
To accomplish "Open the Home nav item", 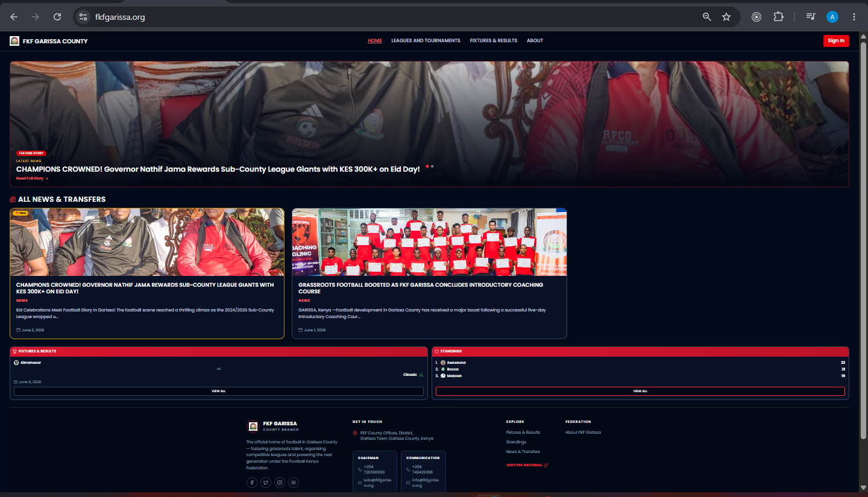I will [x=375, y=41].
